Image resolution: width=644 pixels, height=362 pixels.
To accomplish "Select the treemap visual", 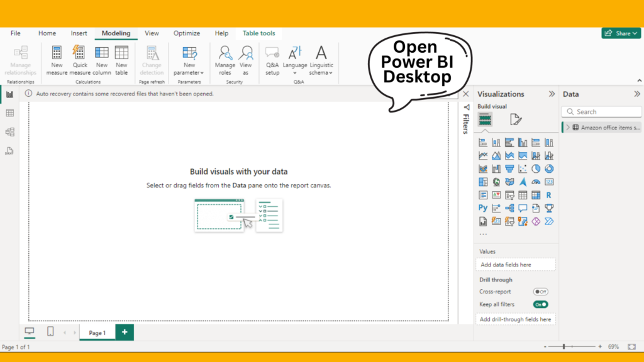I will click(x=483, y=182).
